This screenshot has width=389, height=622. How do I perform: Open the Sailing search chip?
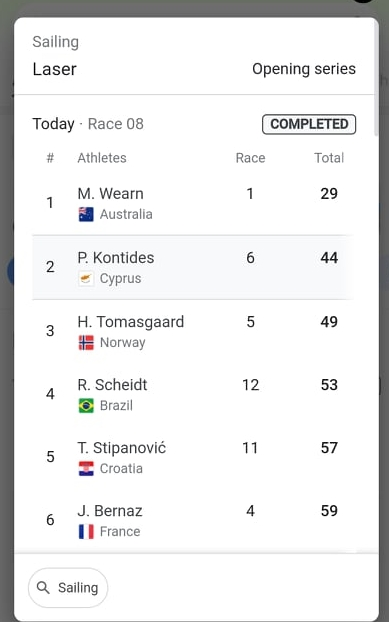click(x=68, y=587)
